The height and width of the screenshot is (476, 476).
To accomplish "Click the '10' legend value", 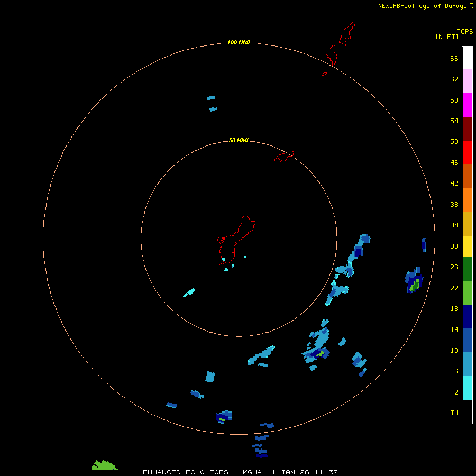I will [x=454, y=350].
